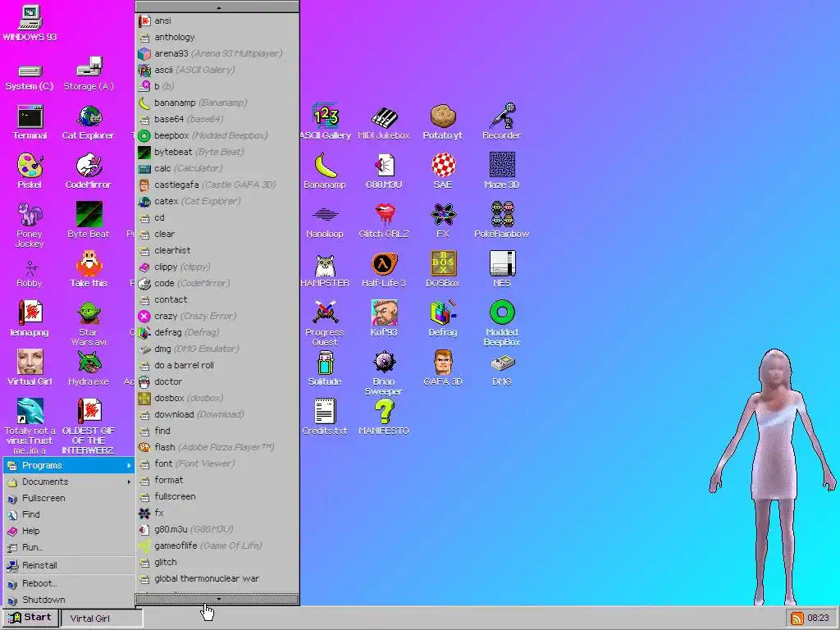Open the Maze 3D icon
840x630 pixels.
501,171
